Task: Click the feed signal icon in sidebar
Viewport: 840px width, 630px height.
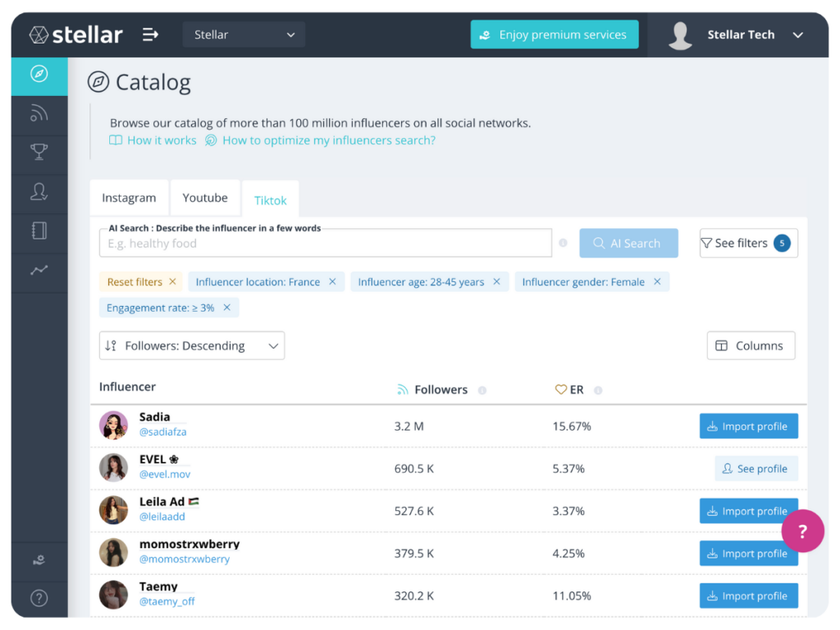Action: click(x=39, y=113)
